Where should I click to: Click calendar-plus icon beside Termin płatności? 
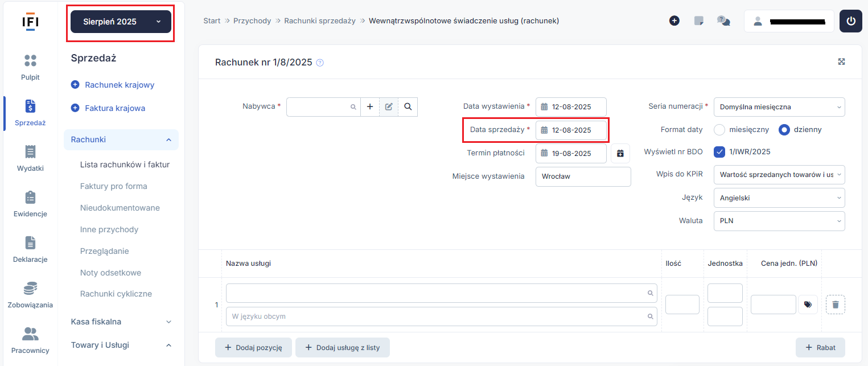point(620,153)
